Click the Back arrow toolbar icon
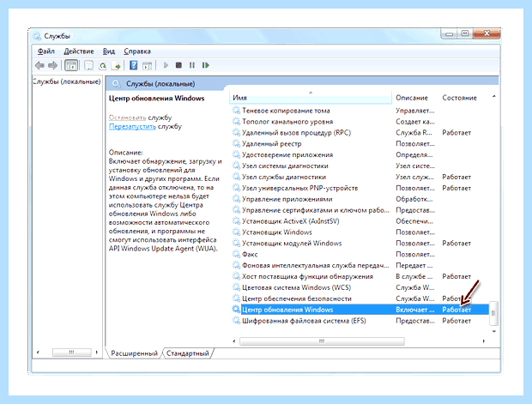The height and width of the screenshot is (404, 532). (x=39, y=65)
